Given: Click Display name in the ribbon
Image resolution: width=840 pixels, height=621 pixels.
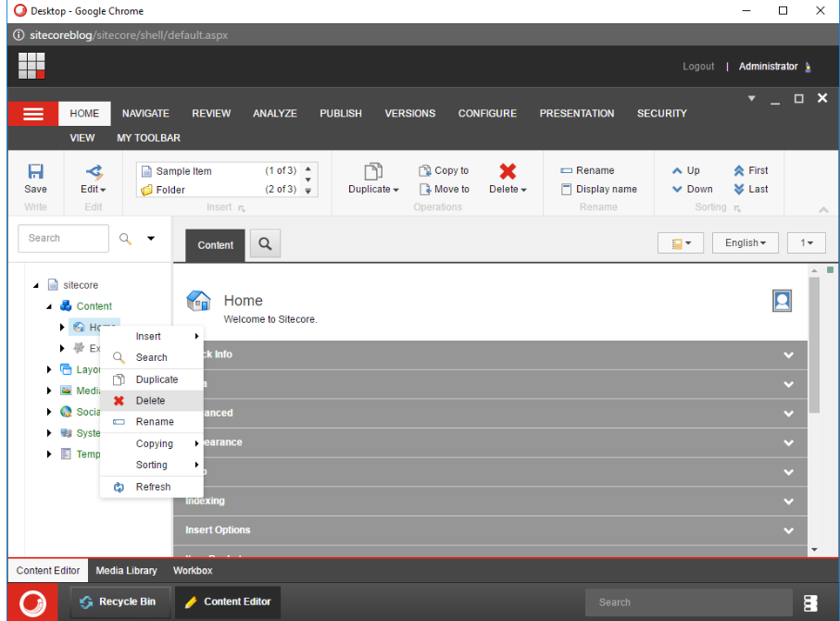Looking at the screenshot, I should (598, 189).
